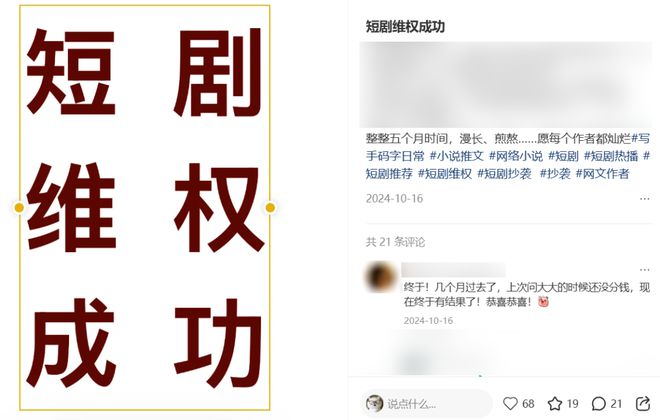Open the #小说推文 hashtag
This screenshot has height=420, width=660.
point(457,156)
